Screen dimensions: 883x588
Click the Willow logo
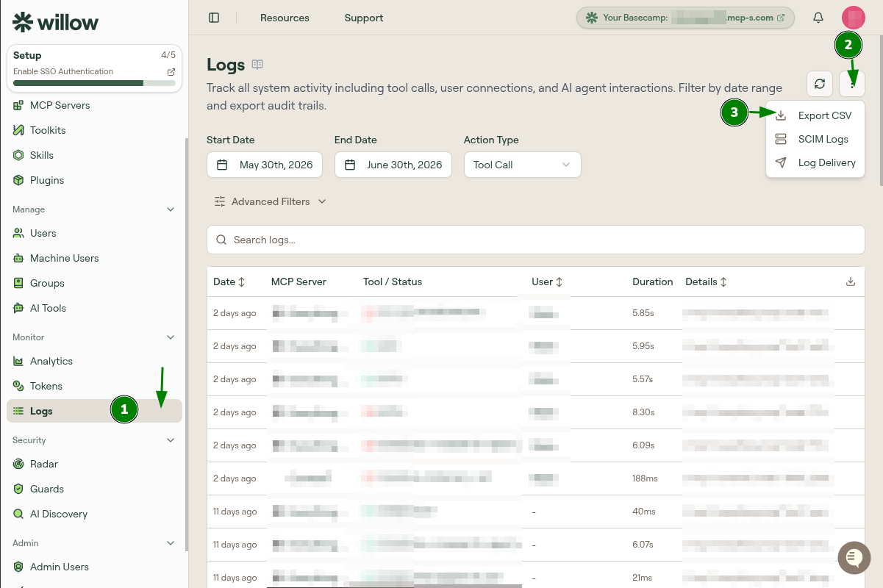55,22
